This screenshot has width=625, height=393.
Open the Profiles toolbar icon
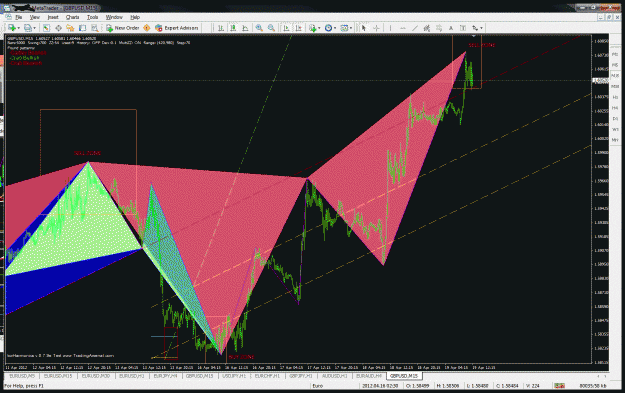pos(27,28)
